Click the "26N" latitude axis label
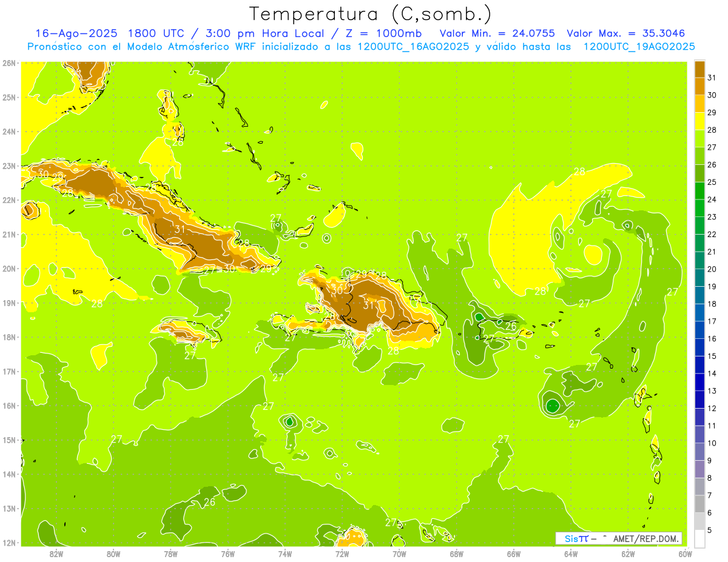Viewport: 728px width, 562px height. click(9, 63)
